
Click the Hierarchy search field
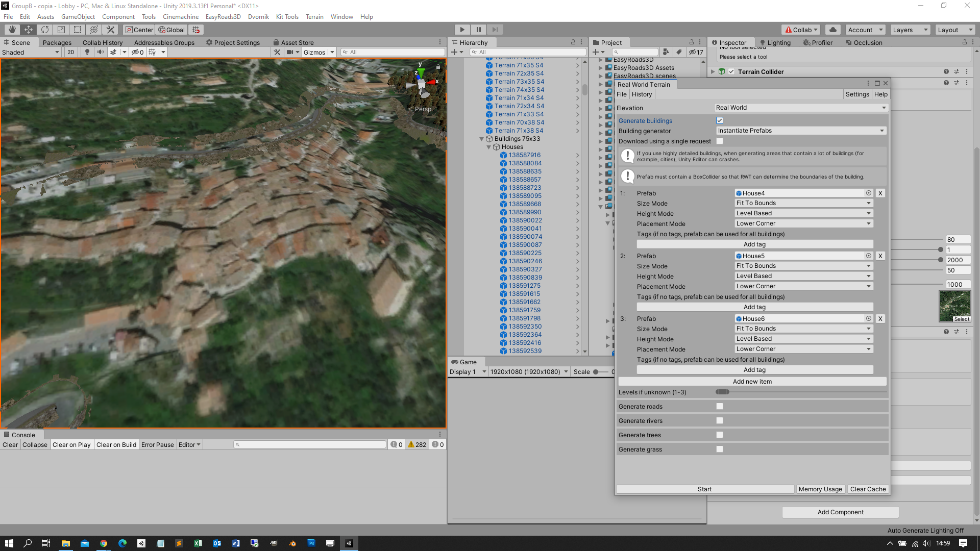pyautogui.click(x=528, y=52)
